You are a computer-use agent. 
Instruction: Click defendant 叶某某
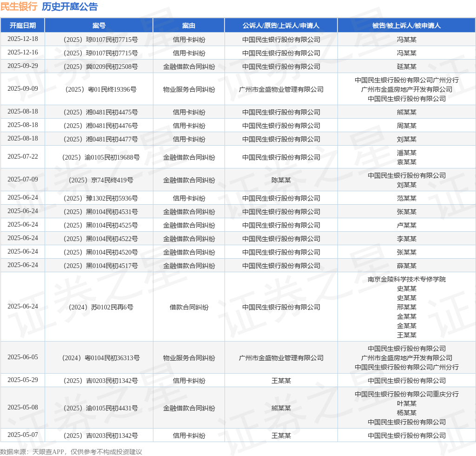(406, 403)
